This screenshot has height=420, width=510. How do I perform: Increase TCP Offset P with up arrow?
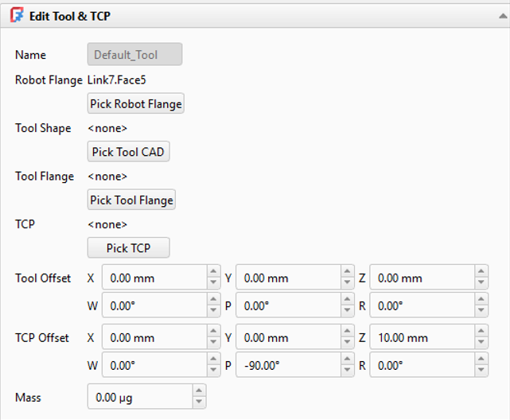coord(347,359)
